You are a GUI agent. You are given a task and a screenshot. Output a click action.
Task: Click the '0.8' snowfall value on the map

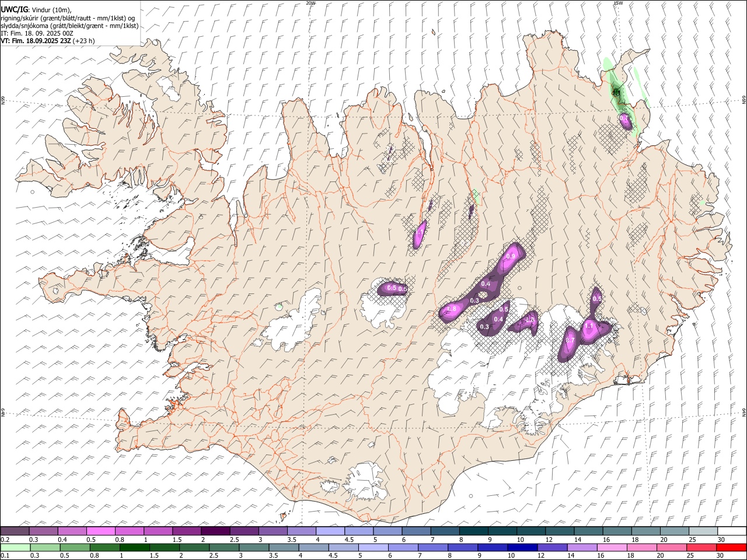(x=451, y=309)
